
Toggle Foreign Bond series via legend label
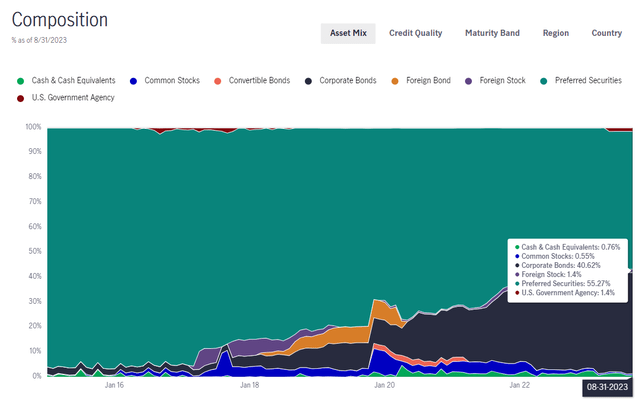(428, 80)
